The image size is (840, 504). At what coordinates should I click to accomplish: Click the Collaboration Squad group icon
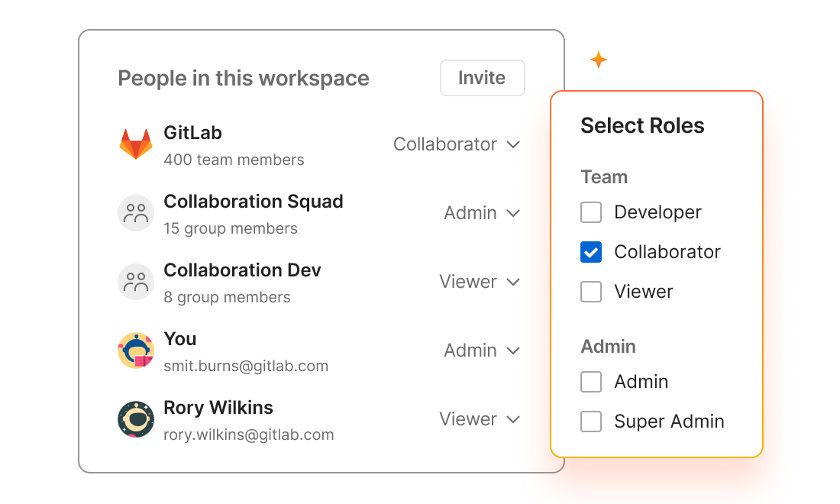pos(136,213)
